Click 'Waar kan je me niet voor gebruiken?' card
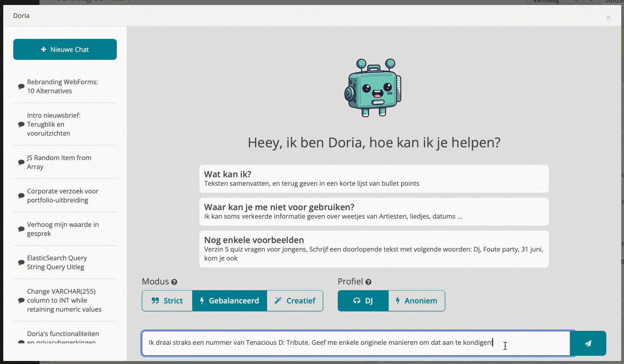Screen dimensions: 624x364 (374, 212)
